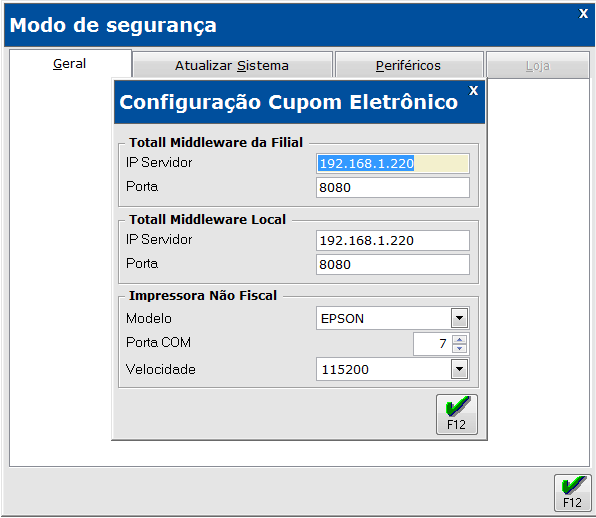
Task: Close the Configuração Cupom Eletrônico dialog
Action: (473, 90)
